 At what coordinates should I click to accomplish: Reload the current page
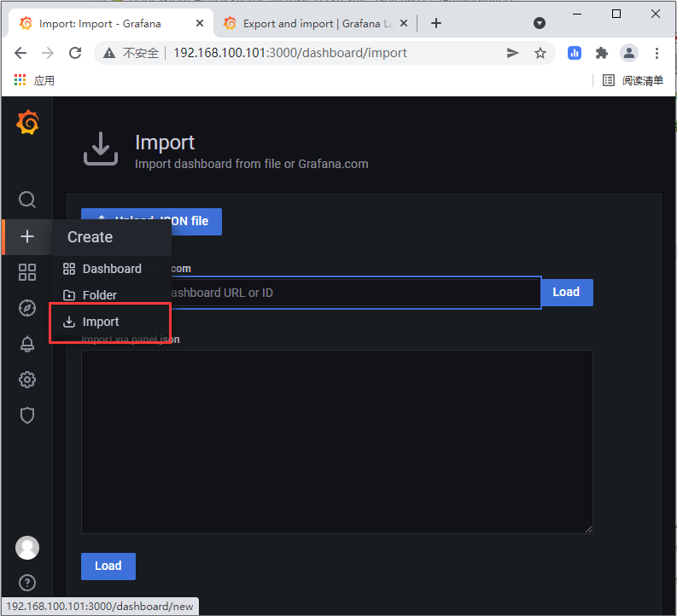75,53
